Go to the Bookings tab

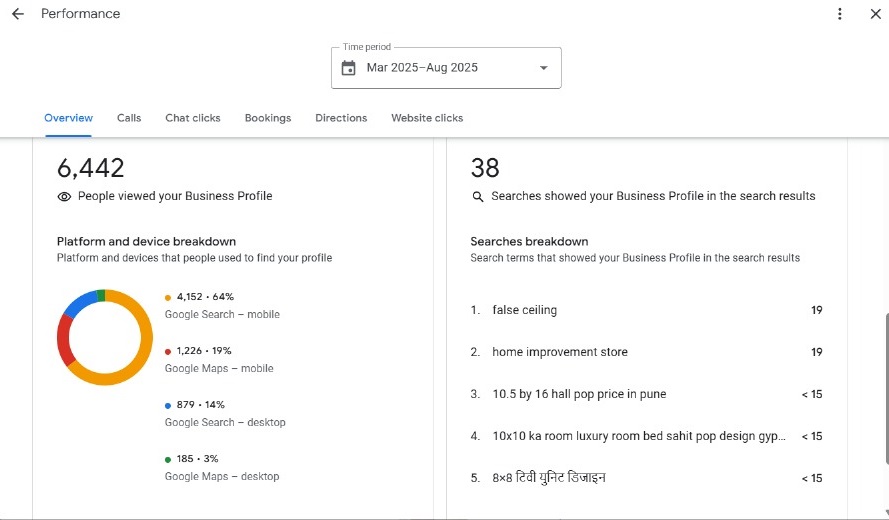(268, 118)
